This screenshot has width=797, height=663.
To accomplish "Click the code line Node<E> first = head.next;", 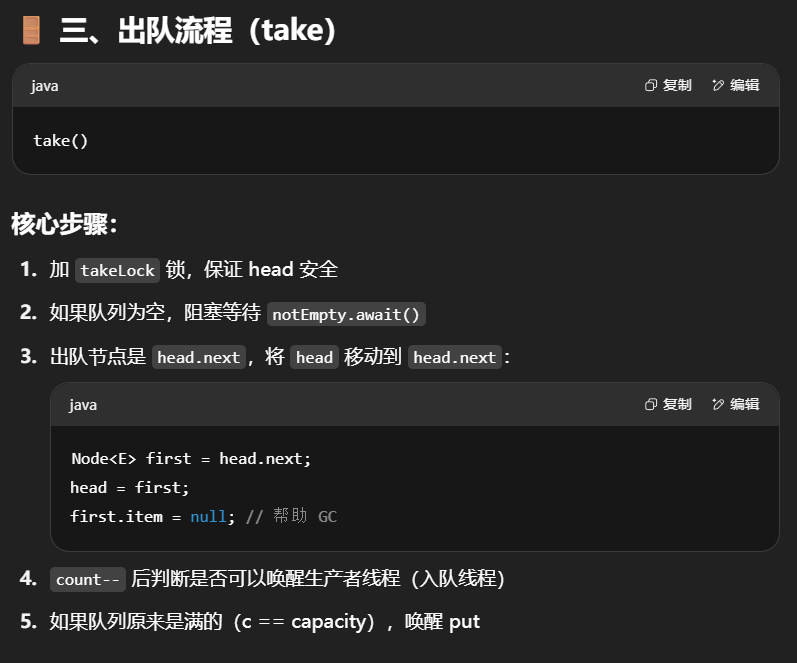I will (x=191, y=458).
